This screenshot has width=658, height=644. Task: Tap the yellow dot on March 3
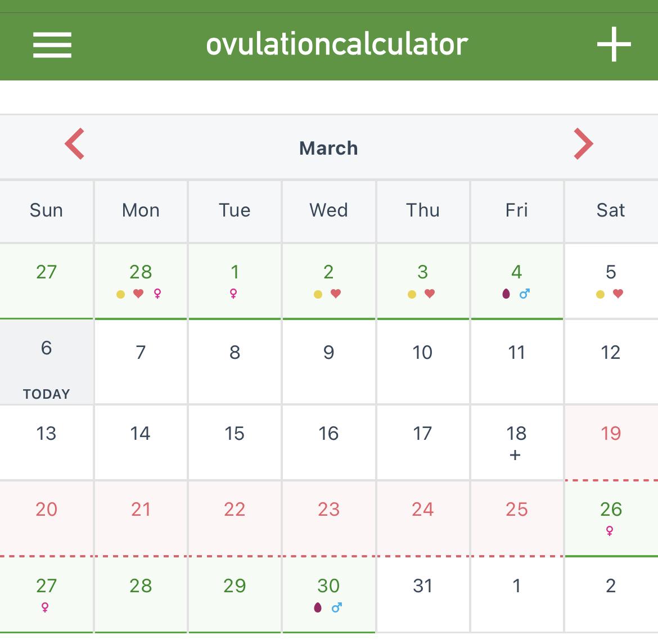pyautogui.click(x=412, y=294)
